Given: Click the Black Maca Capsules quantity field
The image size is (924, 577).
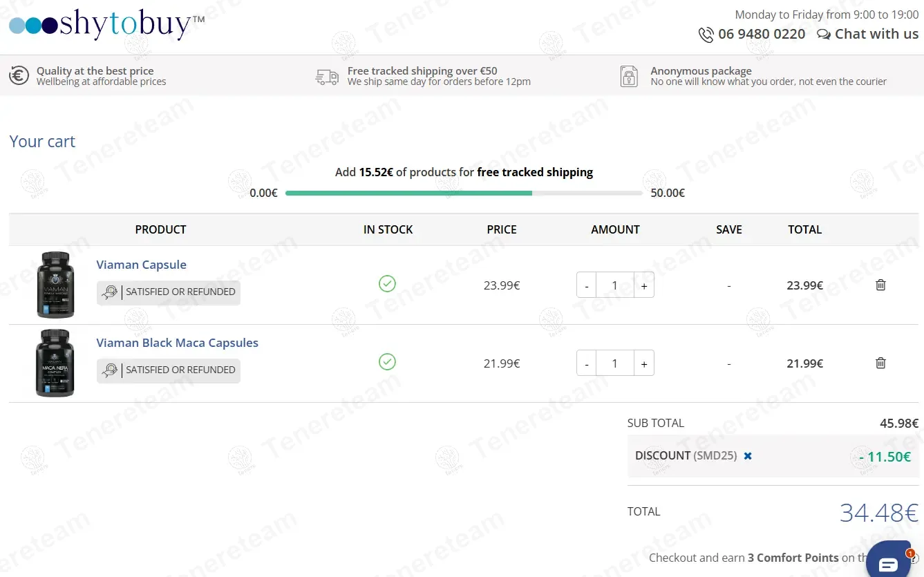Looking at the screenshot, I should [x=615, y=363].
